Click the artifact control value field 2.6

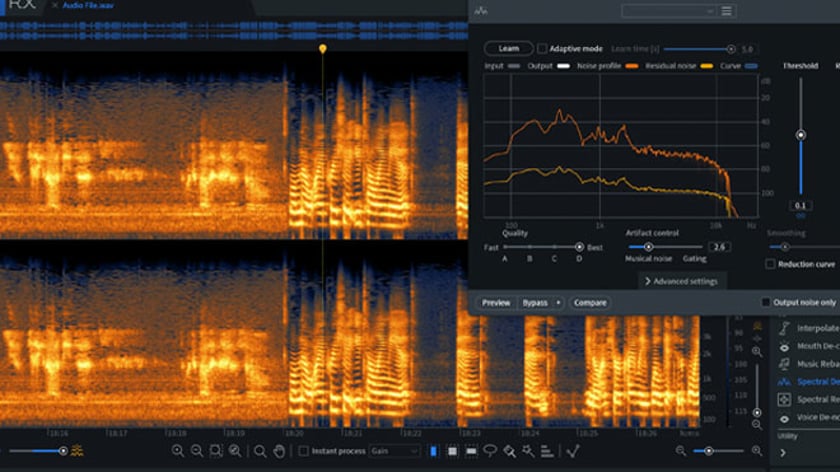tap(719, 246)
